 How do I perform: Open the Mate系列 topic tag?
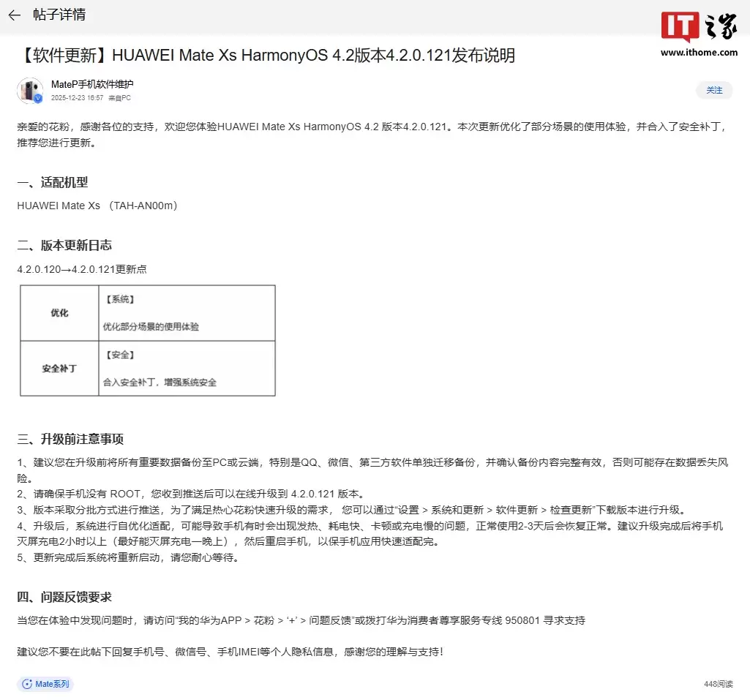tap(45, 684)
